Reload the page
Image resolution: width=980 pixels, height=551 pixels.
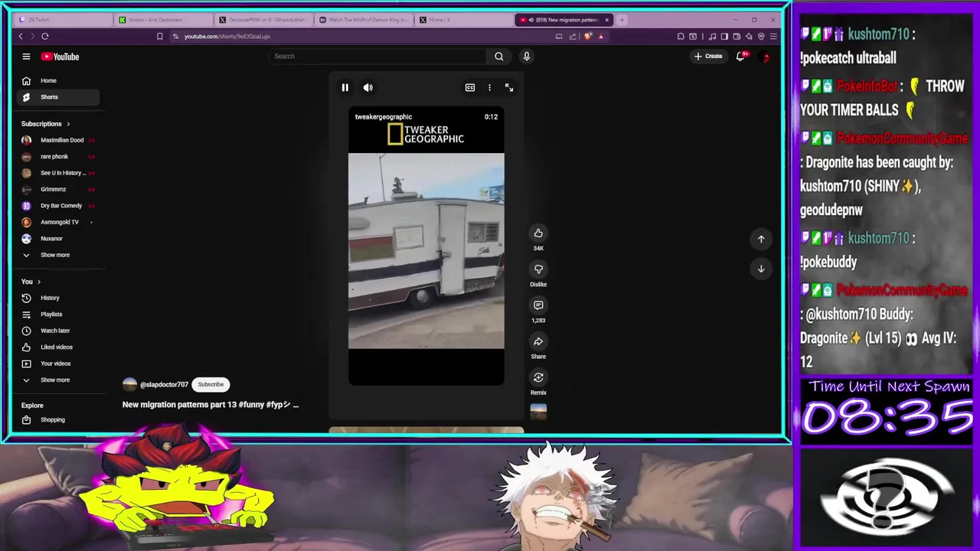pyautogui.click(x=45, y=36)
